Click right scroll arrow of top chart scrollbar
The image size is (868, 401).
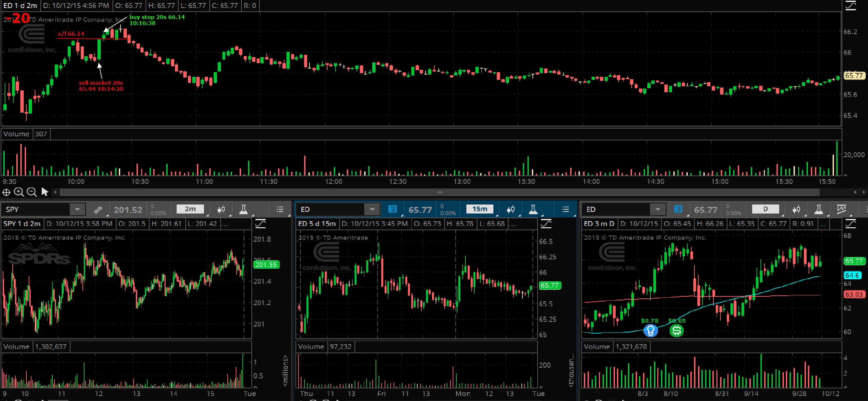[864, 192]
